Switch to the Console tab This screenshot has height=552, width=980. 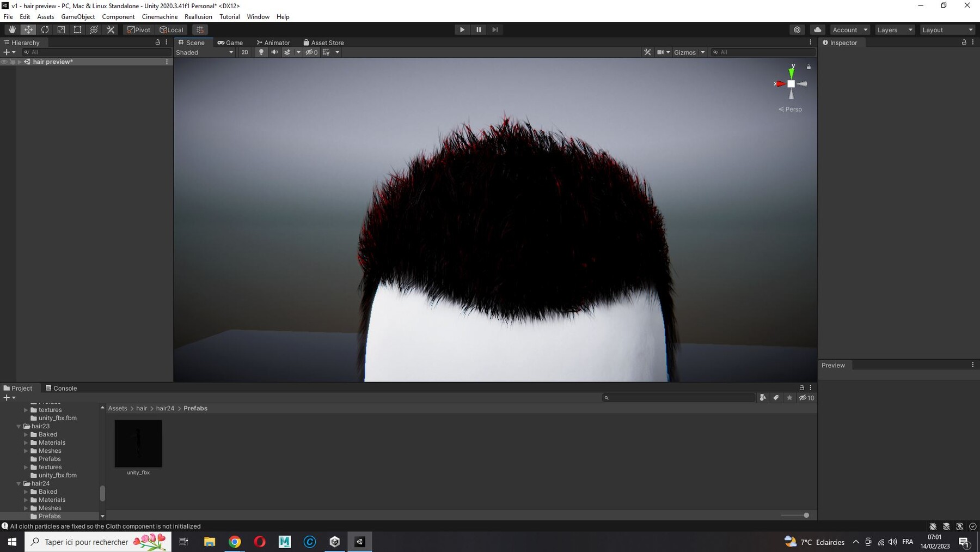61,388
